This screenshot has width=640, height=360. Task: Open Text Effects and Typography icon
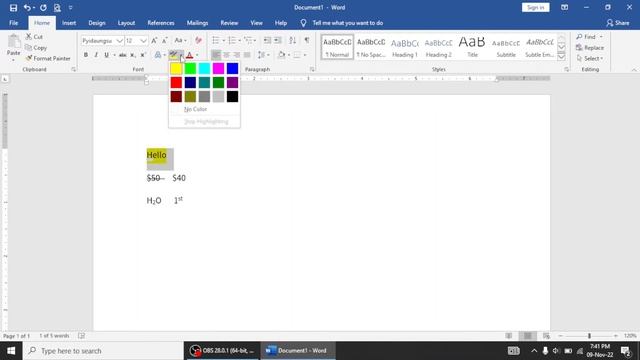pos(158,55)
